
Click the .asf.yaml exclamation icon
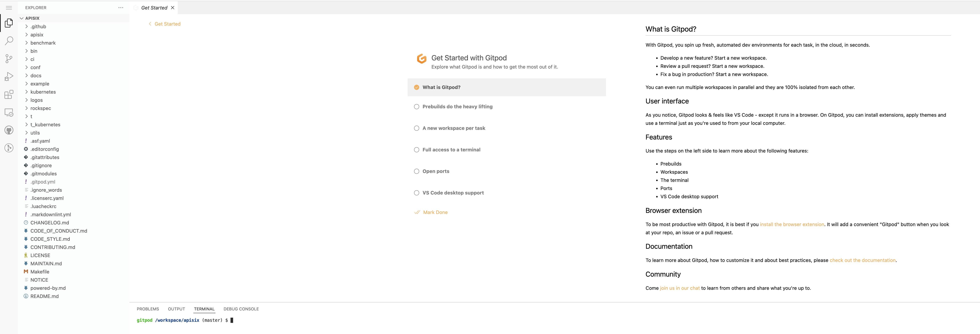tap(26, 141)
